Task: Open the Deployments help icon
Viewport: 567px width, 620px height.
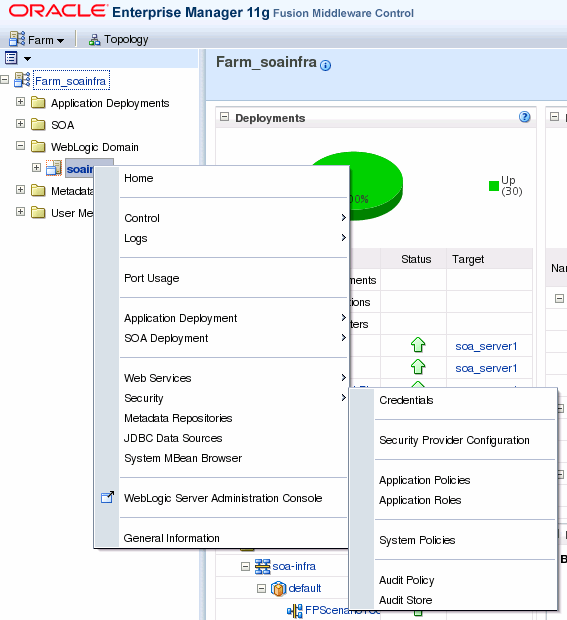Action: (524, 117)
